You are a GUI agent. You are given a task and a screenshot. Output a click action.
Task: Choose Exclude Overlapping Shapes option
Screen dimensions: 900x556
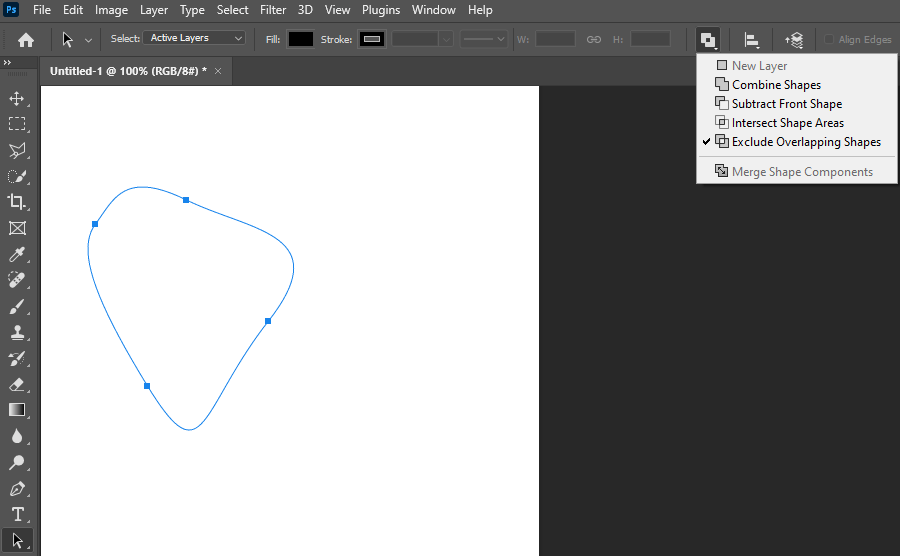(797, 141)
